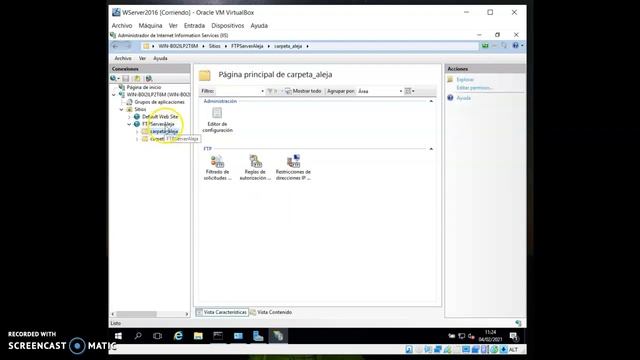Viewport: 640px width, 360px height.
Task: Click the Explorar action link
Action: (465, 80)
